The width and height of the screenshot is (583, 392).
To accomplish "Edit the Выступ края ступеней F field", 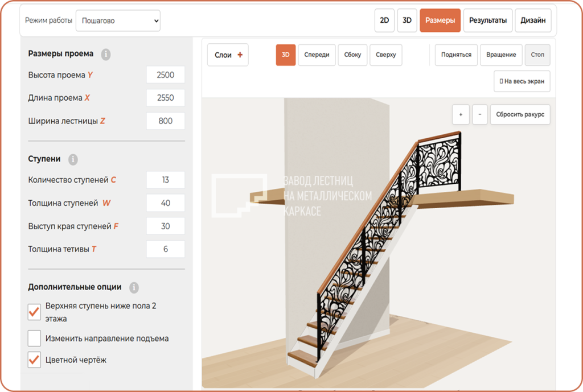I will [x=166, y=226].
